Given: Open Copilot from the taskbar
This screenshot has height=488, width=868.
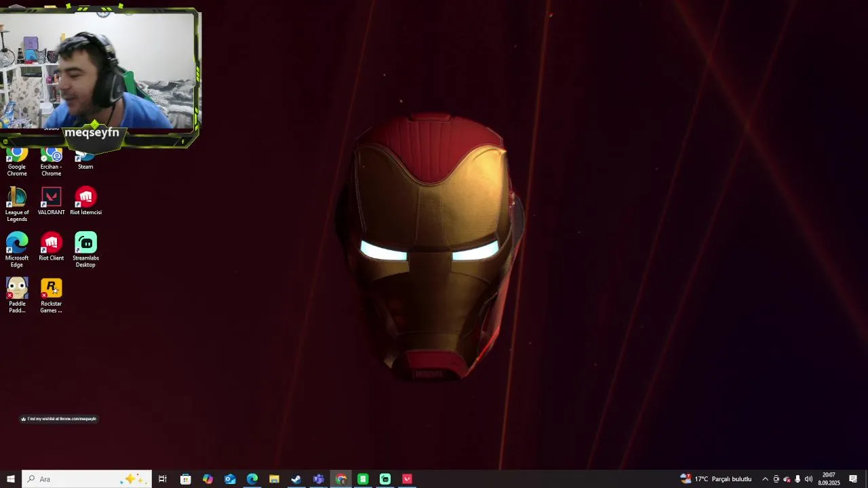Looking at the screenshot, I should [208, 479].
